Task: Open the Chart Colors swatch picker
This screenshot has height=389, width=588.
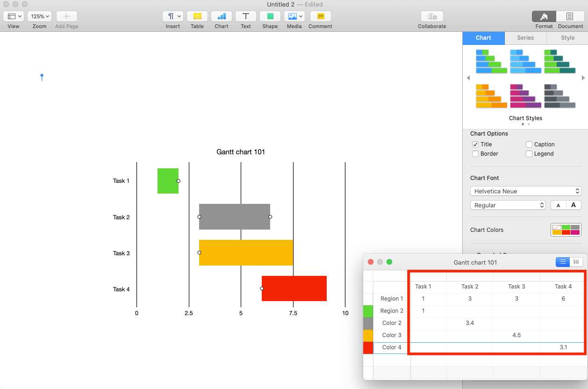Action: [566, 230]
